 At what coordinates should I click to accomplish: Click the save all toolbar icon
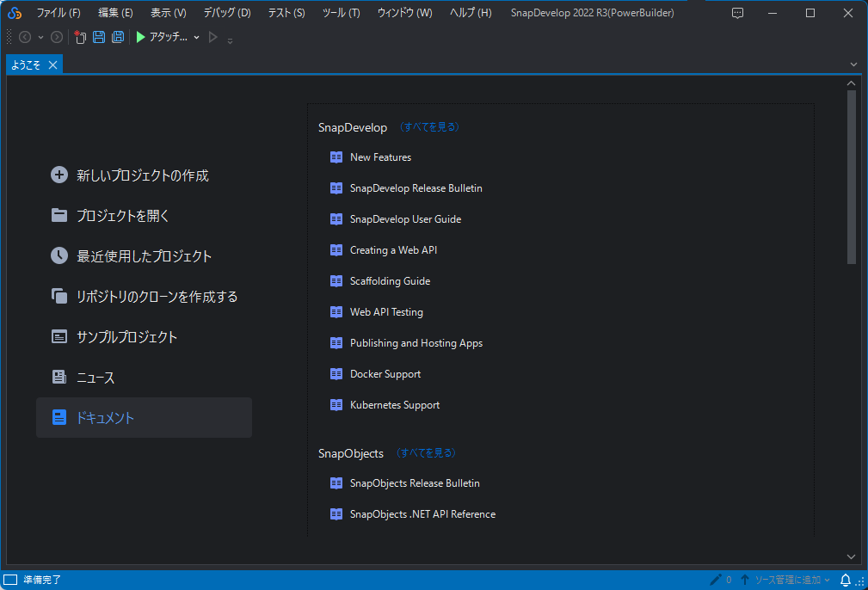pyautogui.click(x=118, y=37)
